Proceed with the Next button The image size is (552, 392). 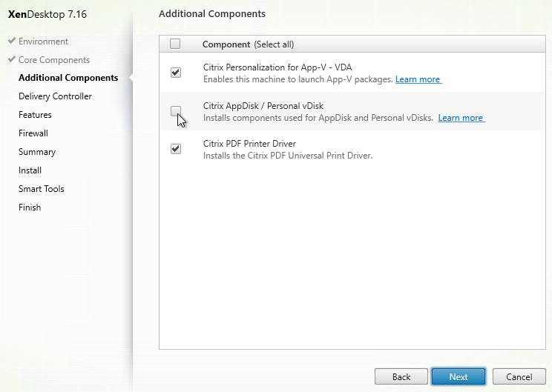point(459,377)
